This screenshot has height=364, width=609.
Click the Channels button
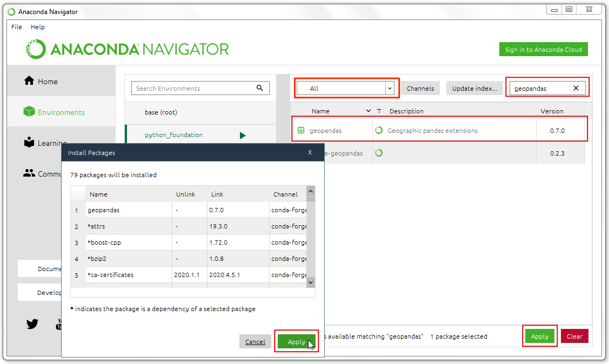(x=420, y=88)
